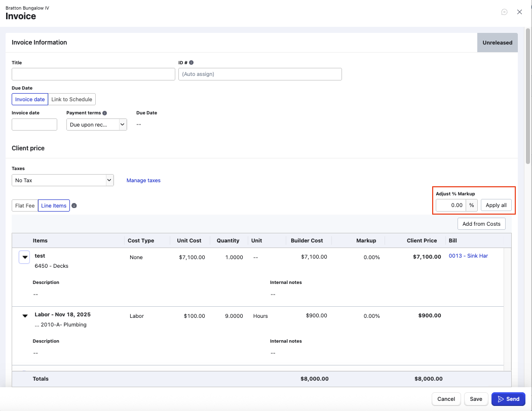Screen dimensions: 532x411
Task: Open the Payment terms dropdown
Action: [x=96, y=125]
